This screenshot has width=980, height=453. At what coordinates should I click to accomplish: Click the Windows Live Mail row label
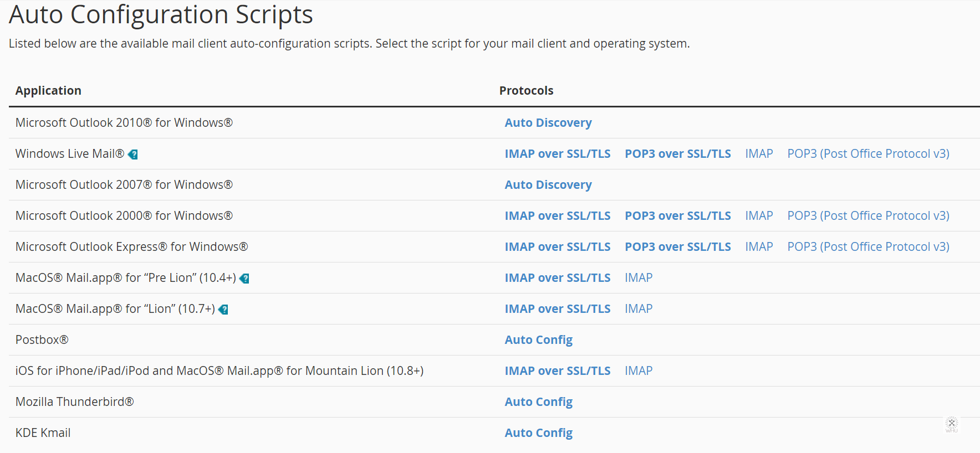[x=70, y=154]
